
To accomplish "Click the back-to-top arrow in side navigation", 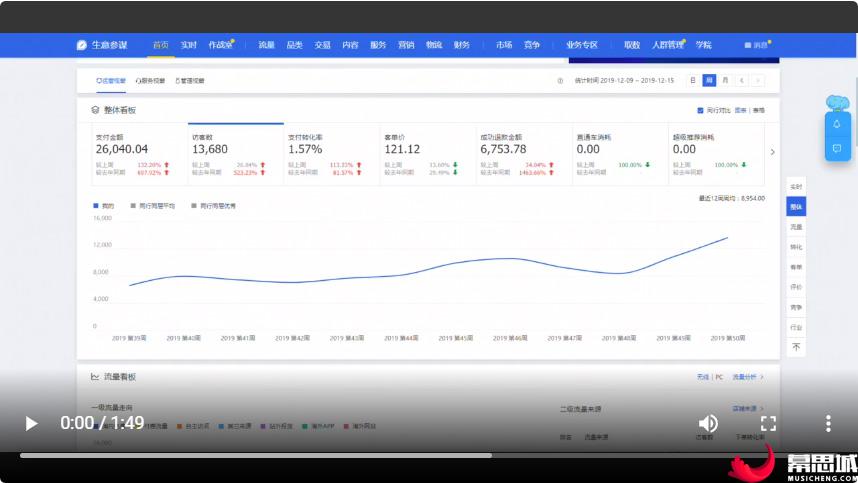I will click(796, 347).
